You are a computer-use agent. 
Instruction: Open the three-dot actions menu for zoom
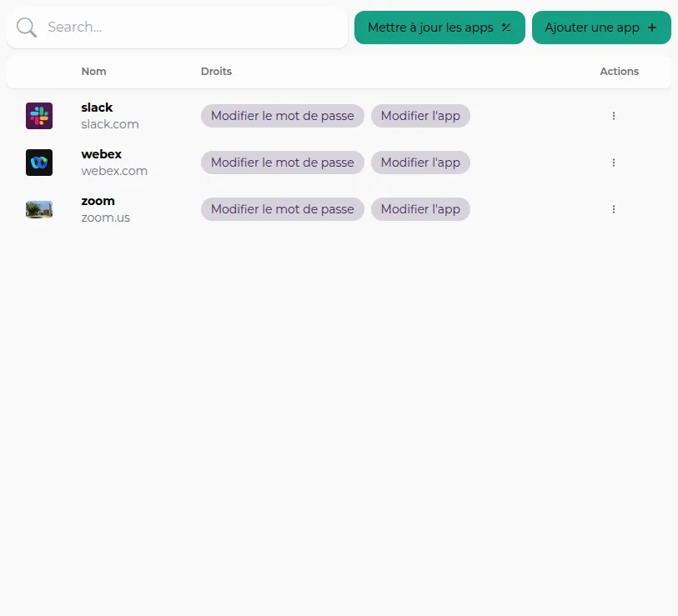pos(614,209)
